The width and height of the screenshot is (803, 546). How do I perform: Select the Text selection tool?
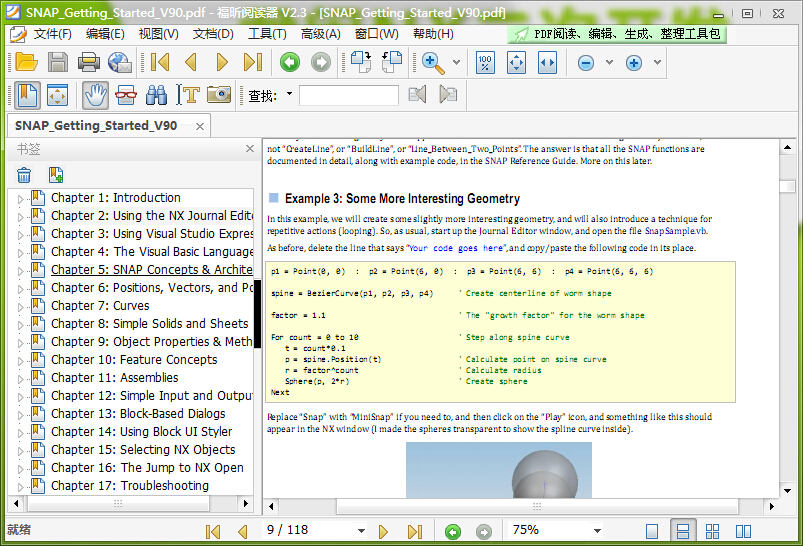[x=187, y=95]
